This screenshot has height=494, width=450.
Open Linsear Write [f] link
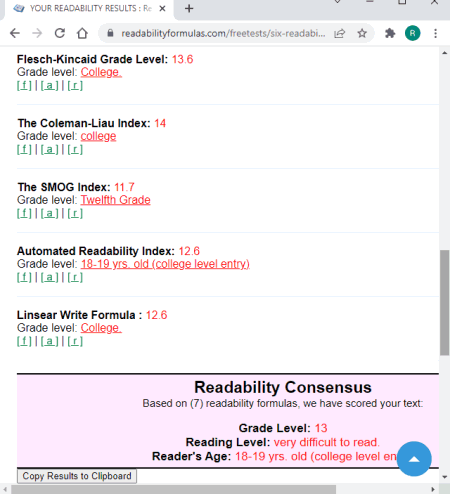(x=24, y=342)
